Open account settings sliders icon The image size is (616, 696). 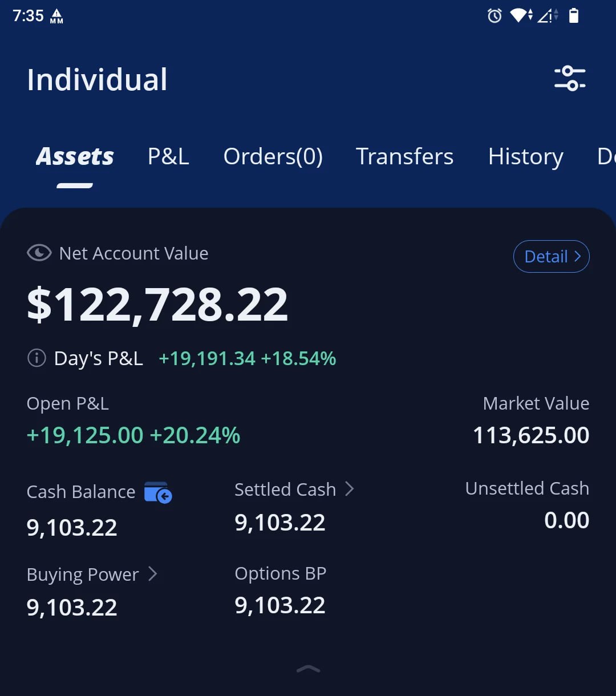pyautogui.click(x=570, y=78)
